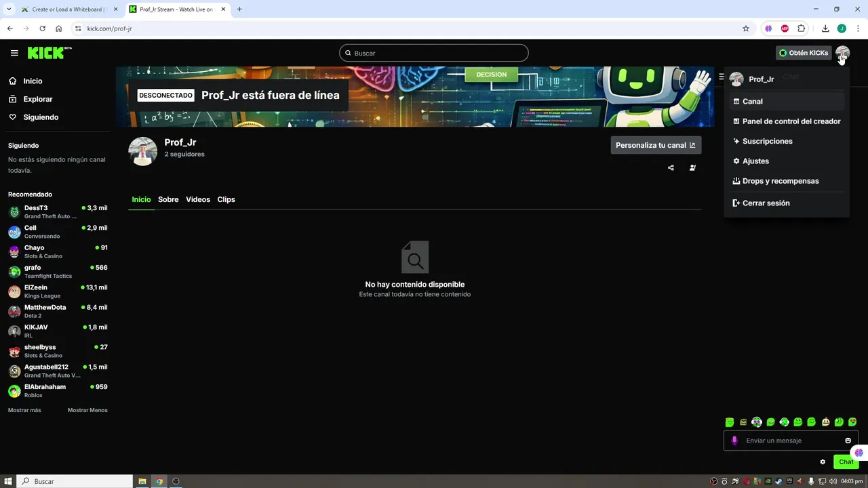Viewport: 868px width, 488px height.
Task: Switch to the Inicio channel tab
Action: click(141, 199)
